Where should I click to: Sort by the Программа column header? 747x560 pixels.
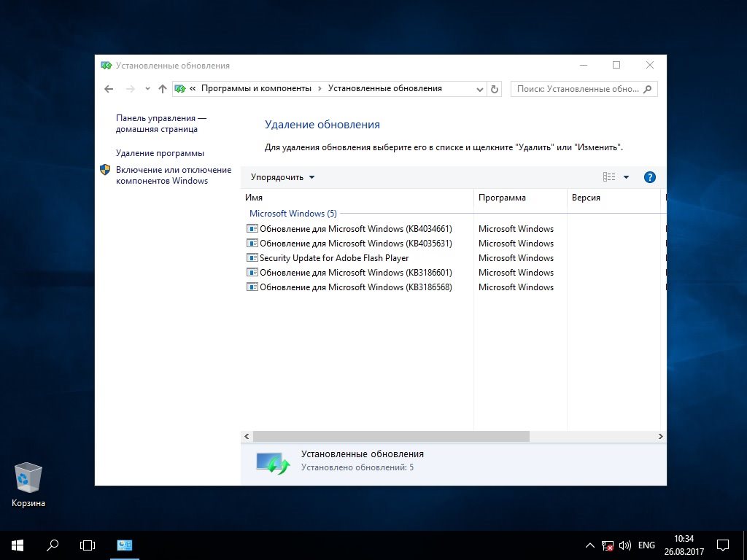pos(502,198)
